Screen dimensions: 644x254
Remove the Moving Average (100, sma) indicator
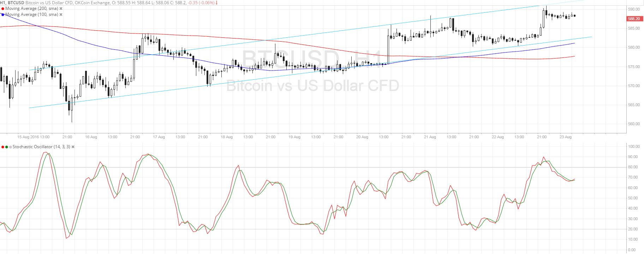tap(61, 14)
